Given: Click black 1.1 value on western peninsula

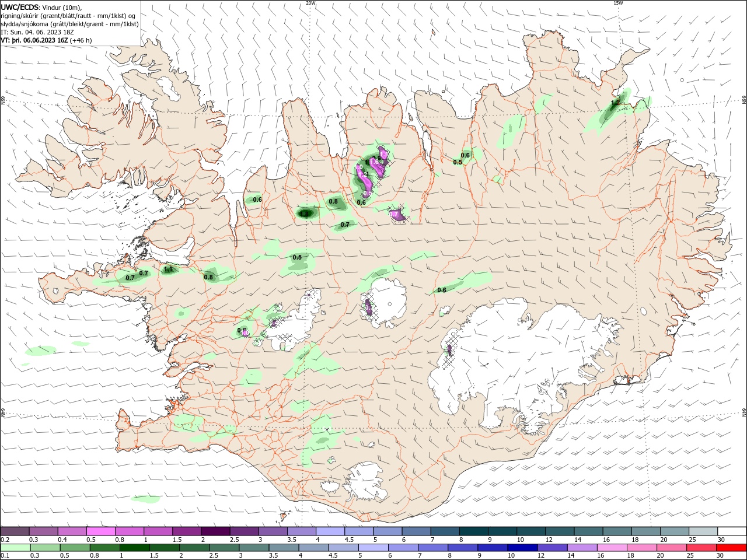Looking at the screenshot, I should (169, 269).
